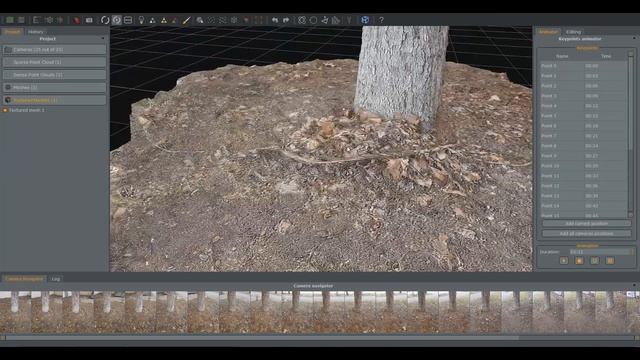Click the second green toolbar icon
Image resolution: width=640 pixels, height=360 pixels.
pyautogui.click(x=21, y=20)
